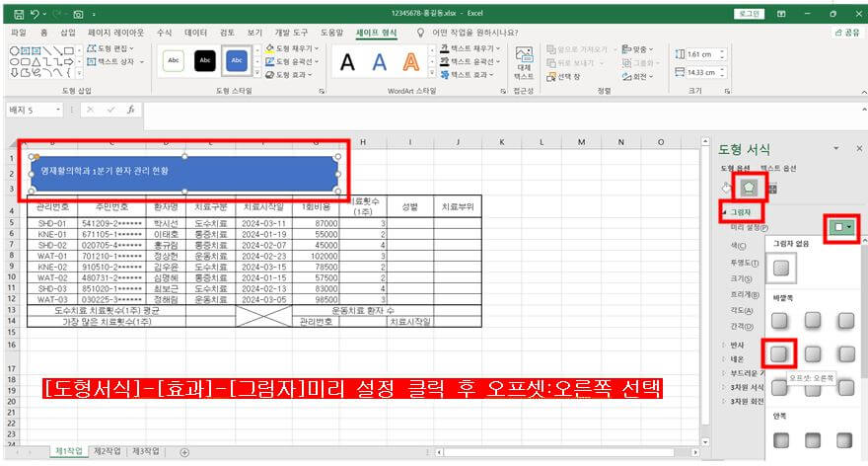Open the shadow 미리 설정 preset dropdown
868x466 pixels.
[x=842, y=227]
